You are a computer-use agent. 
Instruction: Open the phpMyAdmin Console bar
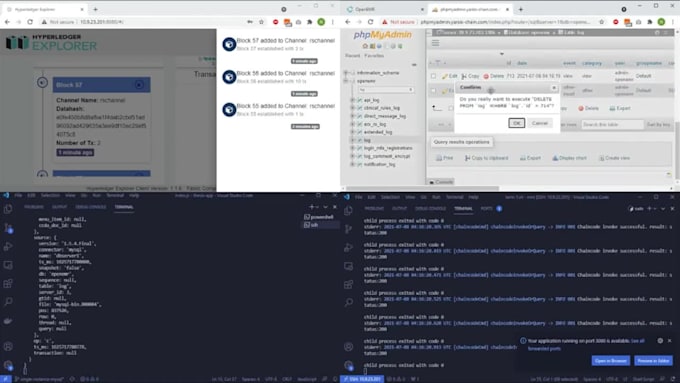point(441,182)
